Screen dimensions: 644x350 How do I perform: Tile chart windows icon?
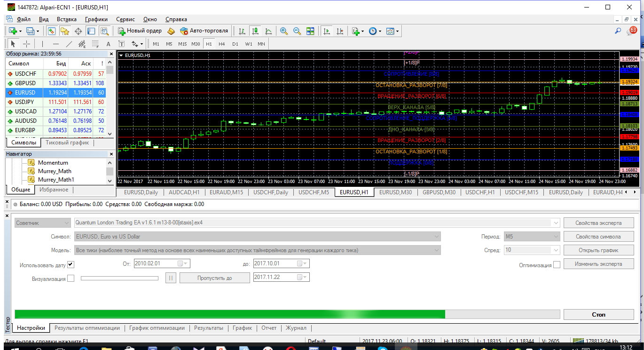[x=310, y=31]
